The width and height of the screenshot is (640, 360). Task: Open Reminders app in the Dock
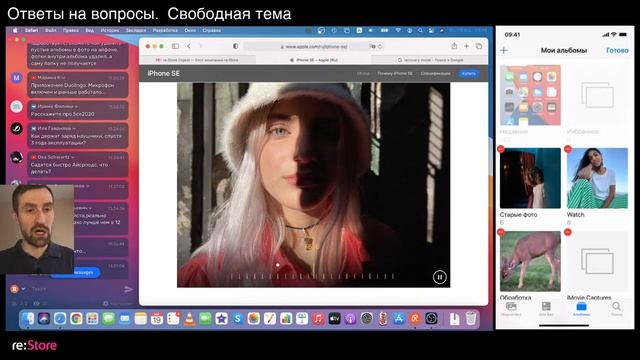(x=173, y=319)
